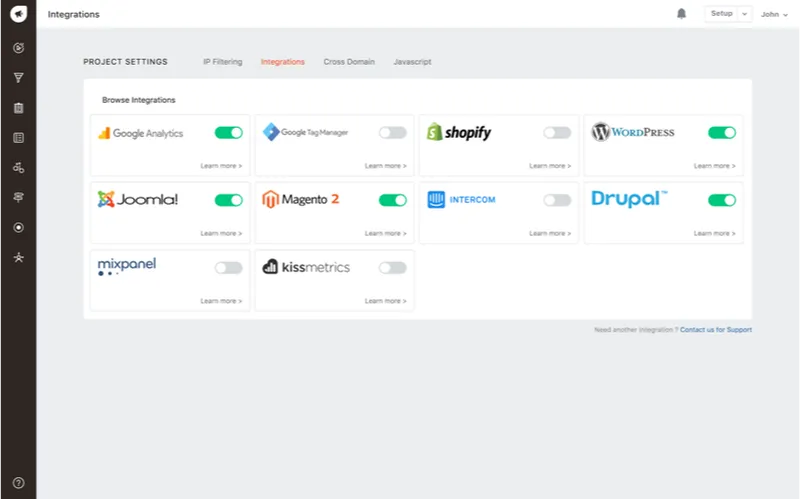The width and height of the screenshot is (800, 499).
Task: Turn off the Magento 2 toggle
Action: pyautogui.click(x=393, y=200)
